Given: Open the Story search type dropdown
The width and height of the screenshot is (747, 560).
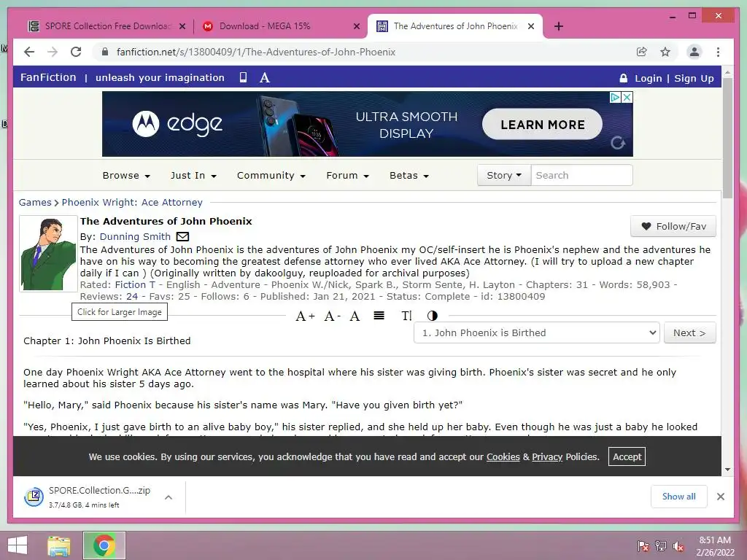Looking at the screenshot, I should coord(504,175).
